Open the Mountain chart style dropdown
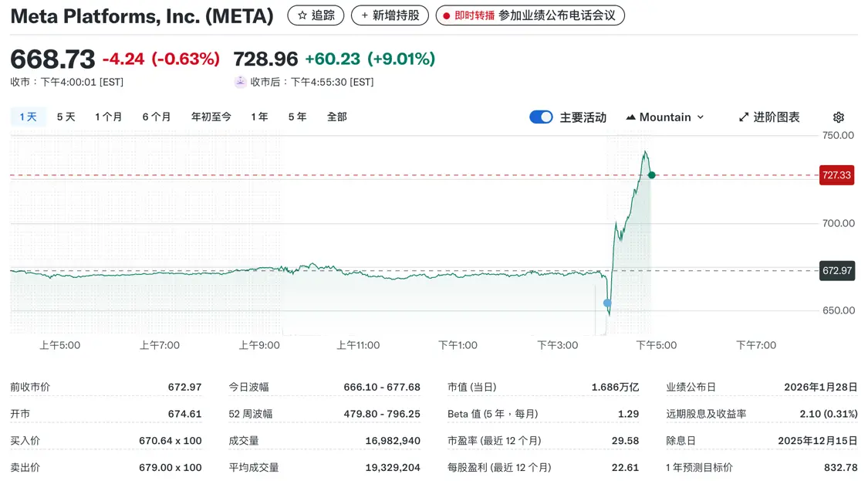The width and height of the screenshot is (868, 481). pyautogui.click(x=667, y=117)
